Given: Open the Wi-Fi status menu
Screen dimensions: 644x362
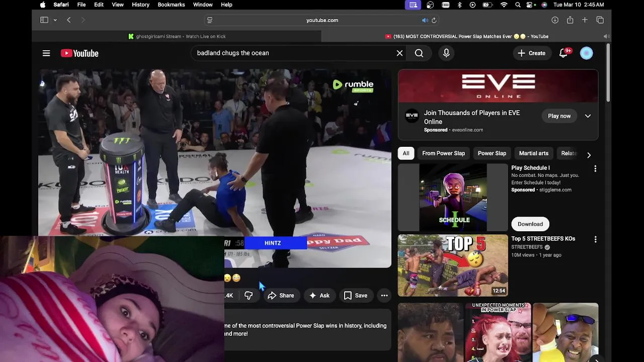Looking at the screenshot, I should [504, 5].
